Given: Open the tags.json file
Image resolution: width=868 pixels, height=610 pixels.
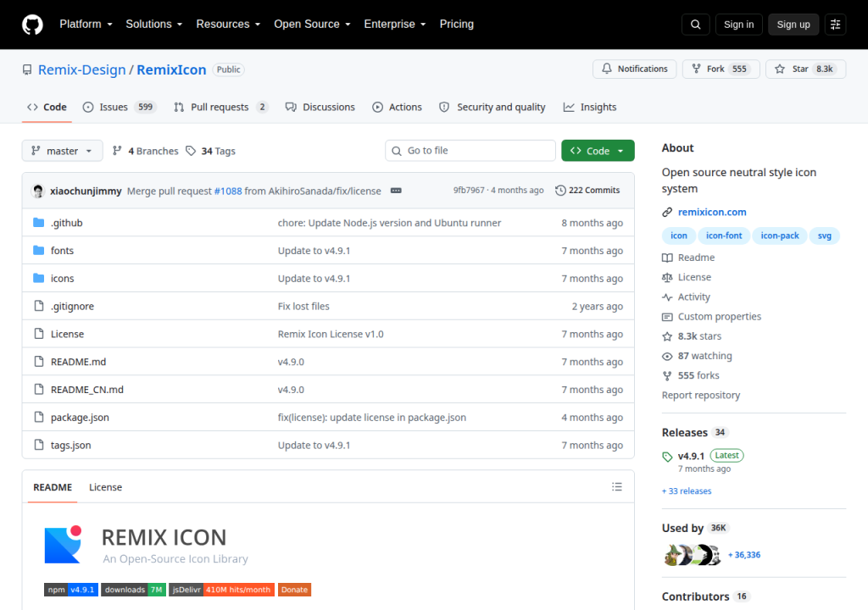Looking at the screenshot, I should [x=71, y=445].
